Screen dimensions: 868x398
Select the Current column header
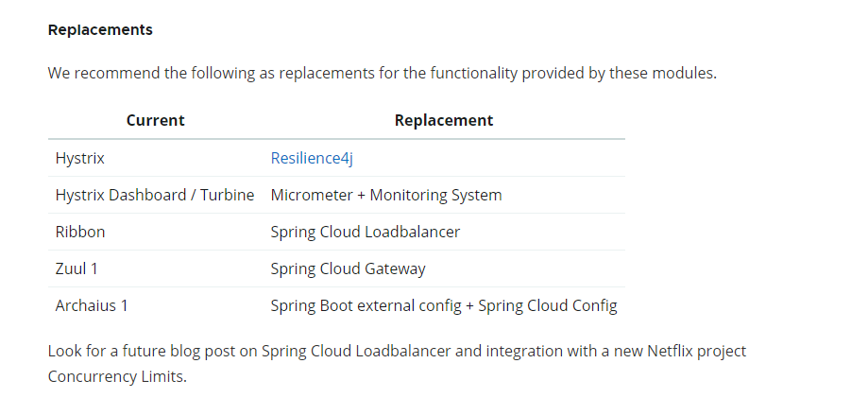(x=156, y=120)
